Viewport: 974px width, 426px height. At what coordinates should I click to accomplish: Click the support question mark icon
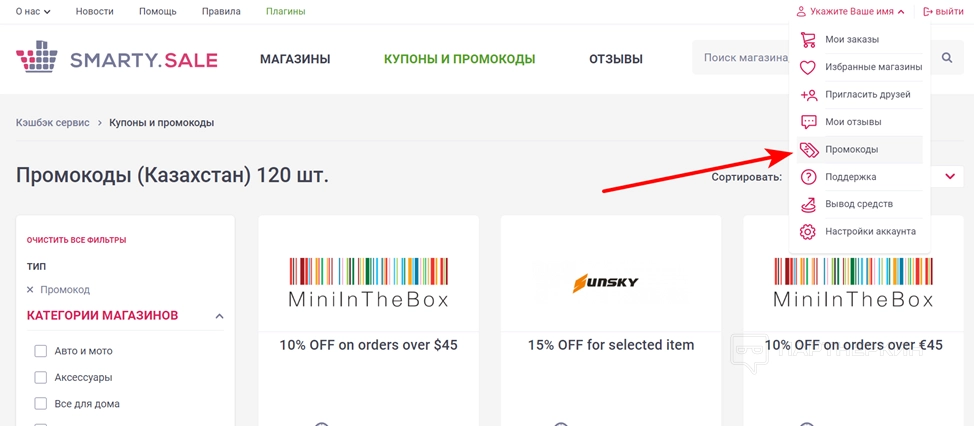pyautogui.click(x=808, y=177)
